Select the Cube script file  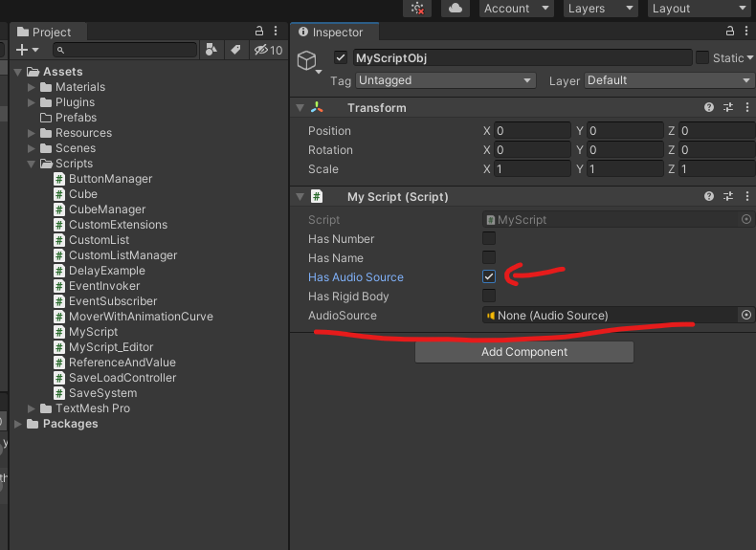(x=83, y=194)
